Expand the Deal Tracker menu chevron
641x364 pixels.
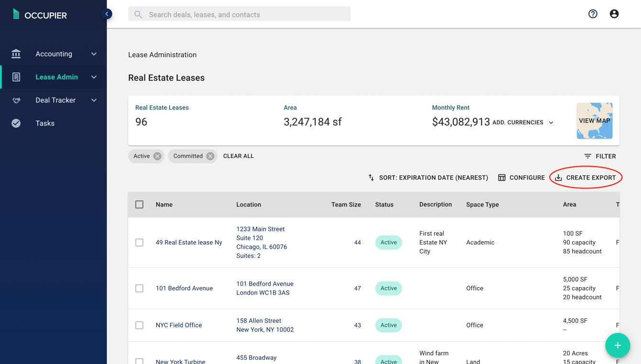pos(94,100)
